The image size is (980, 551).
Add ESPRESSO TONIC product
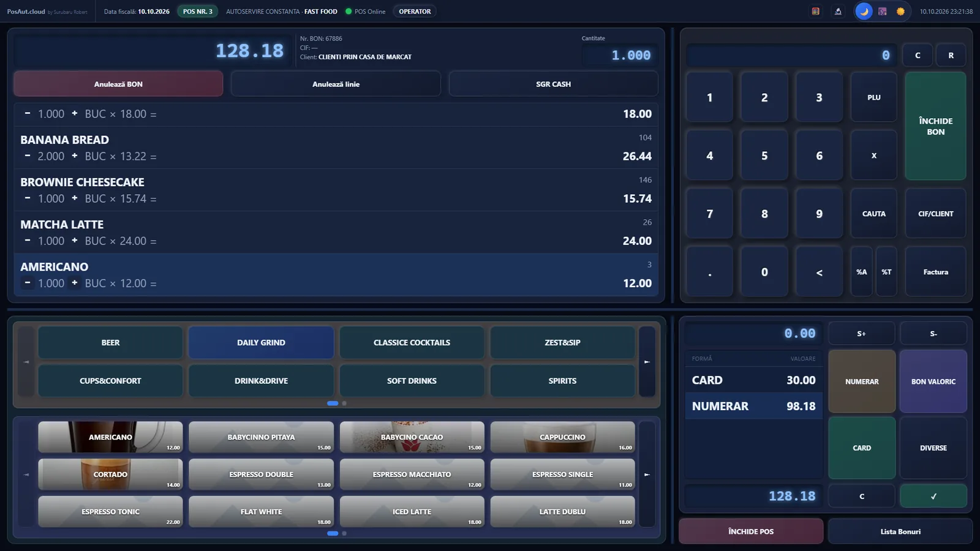(110, 512)
